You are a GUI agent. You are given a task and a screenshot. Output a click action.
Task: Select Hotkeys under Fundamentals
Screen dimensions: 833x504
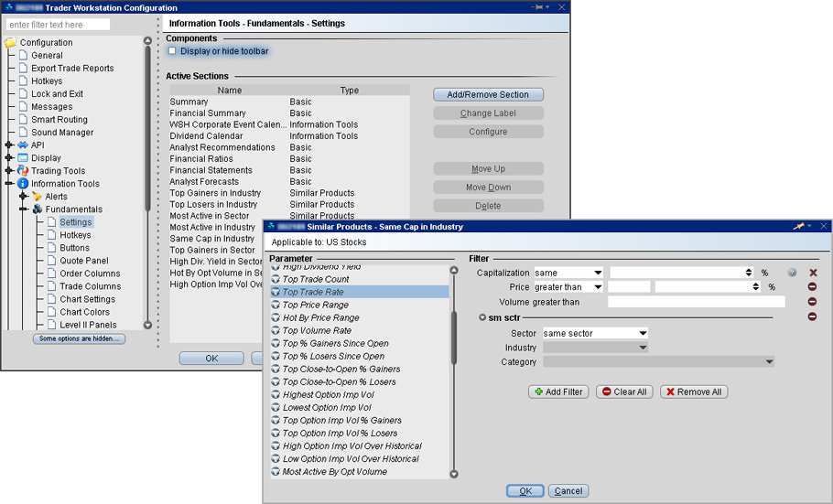(75, 235)
